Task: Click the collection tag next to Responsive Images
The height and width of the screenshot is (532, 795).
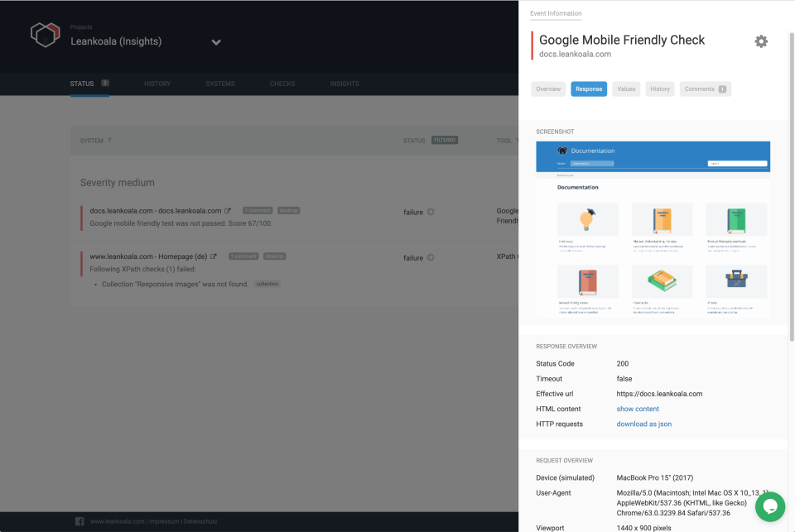Action: click(267, 283)
